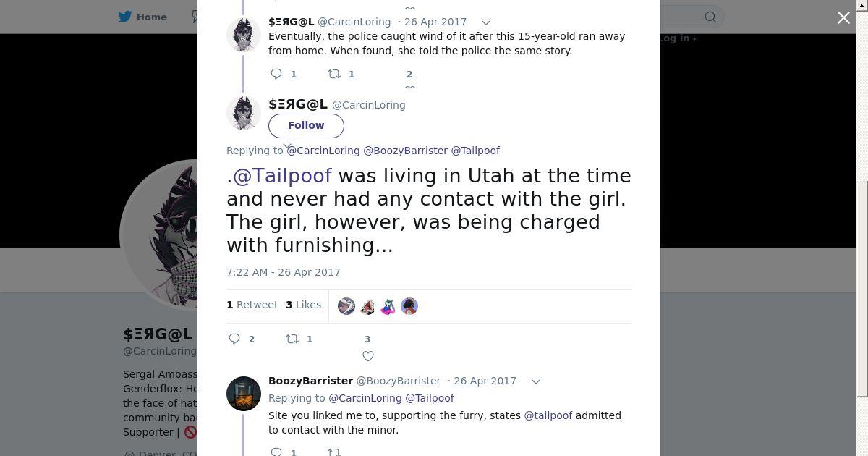The image size is (868, 456).
Task: Retweet the main @Tailpoof tweet
Action: click(x=292, y=339)
